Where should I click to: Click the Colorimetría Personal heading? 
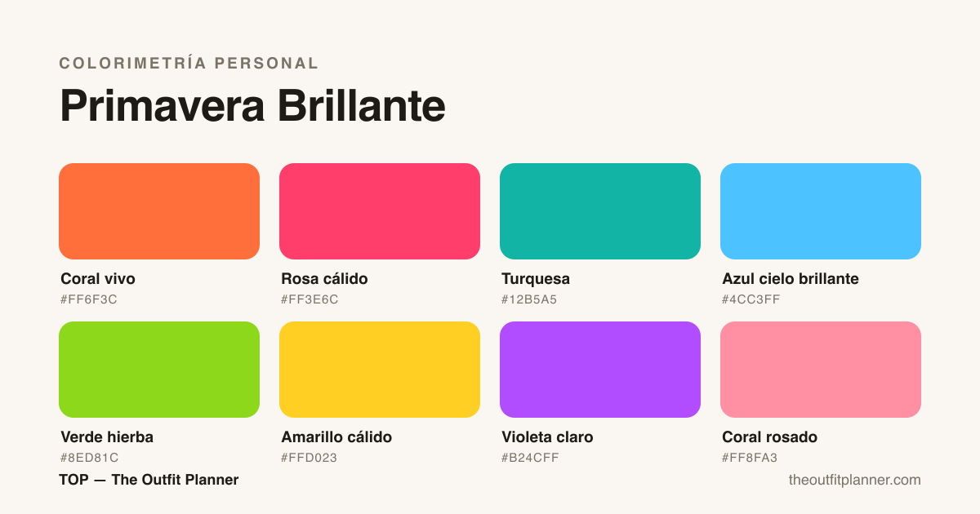pos(189,63)
